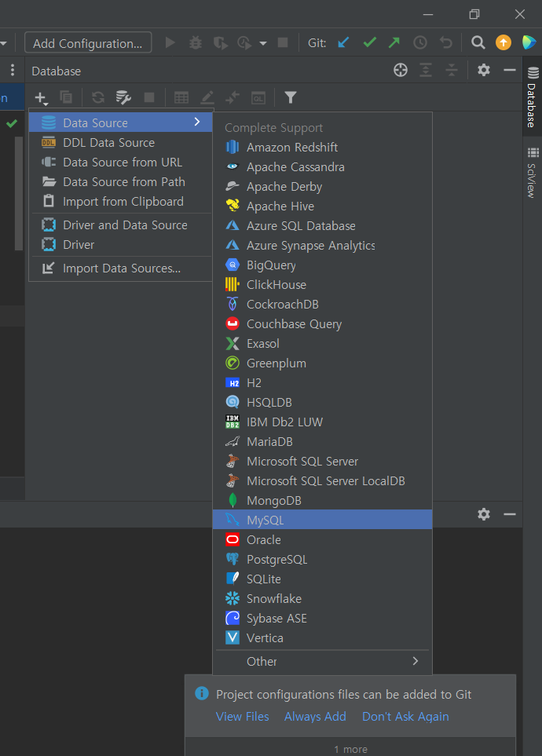The height and width of the screenshot is (756, 542).
Task: Open the SciView side tab
Action: coord(532,172)
